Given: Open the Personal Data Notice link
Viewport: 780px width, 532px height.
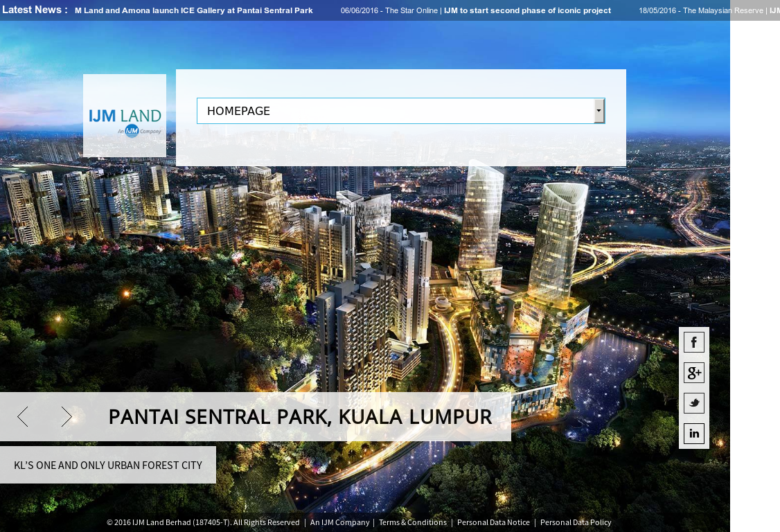Looking at the screenshot, I should point(493,522).
